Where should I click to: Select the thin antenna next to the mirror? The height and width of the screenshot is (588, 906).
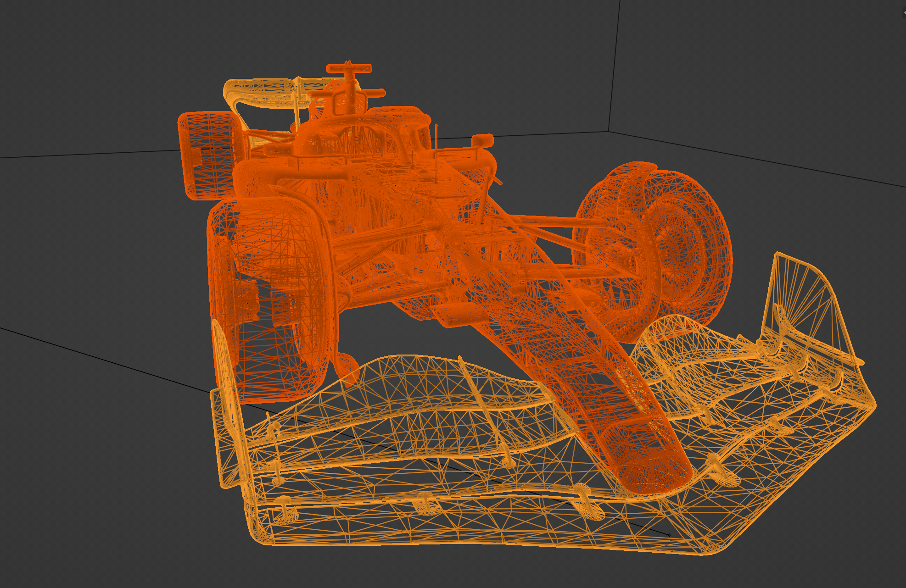436,138
